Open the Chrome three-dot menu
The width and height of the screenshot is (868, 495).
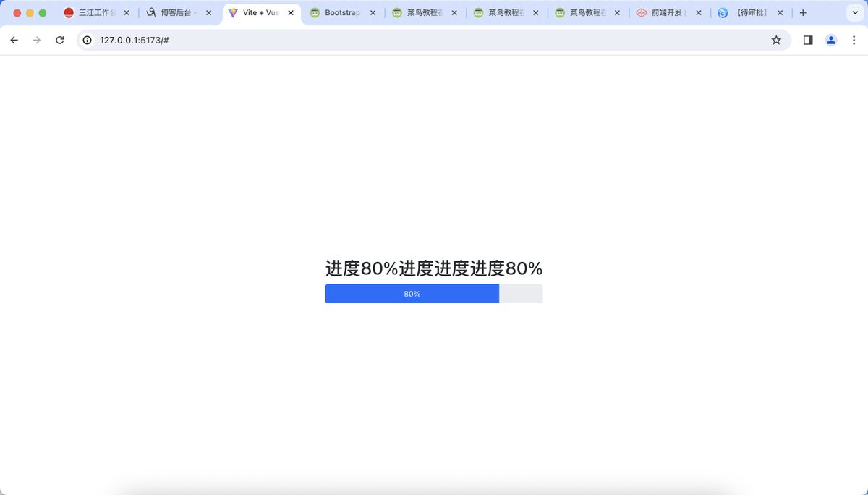[854, 41]
